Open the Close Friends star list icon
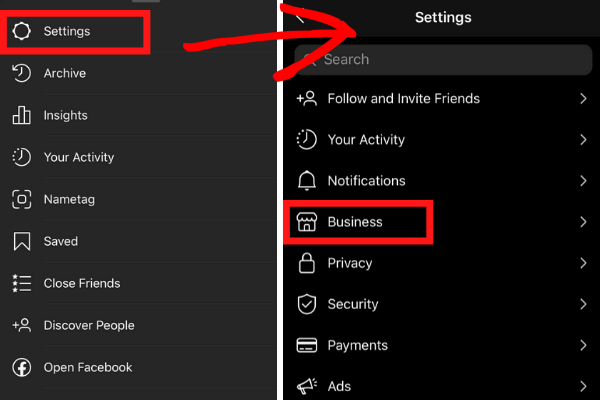Screen dimensions: 600x400 pyautogui.click(x=22, y=283)
